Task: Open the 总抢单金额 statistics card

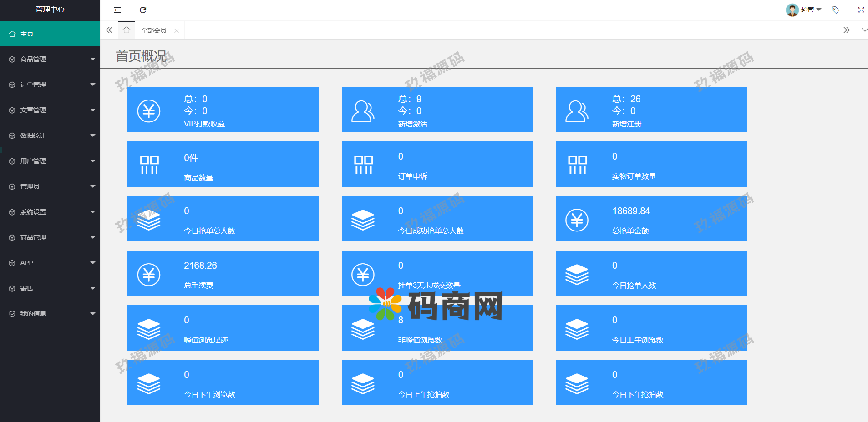Action: (651, 219)
